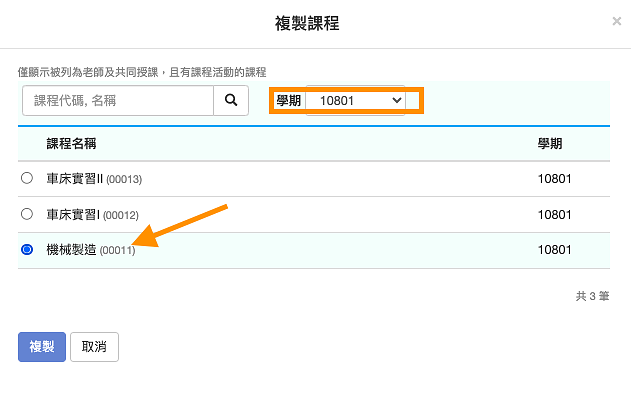
Task: Focus the 課程代碼, 名稱 search field
Action: coord(118,101)
